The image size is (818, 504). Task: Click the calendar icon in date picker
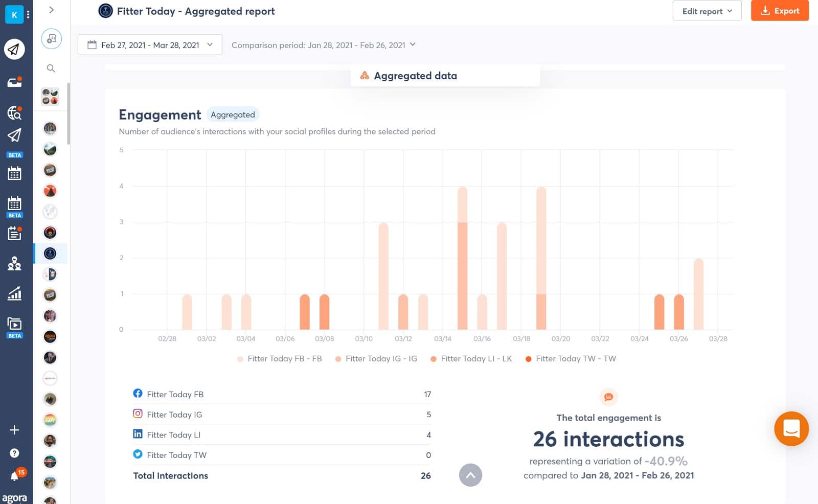coord(92,45)
